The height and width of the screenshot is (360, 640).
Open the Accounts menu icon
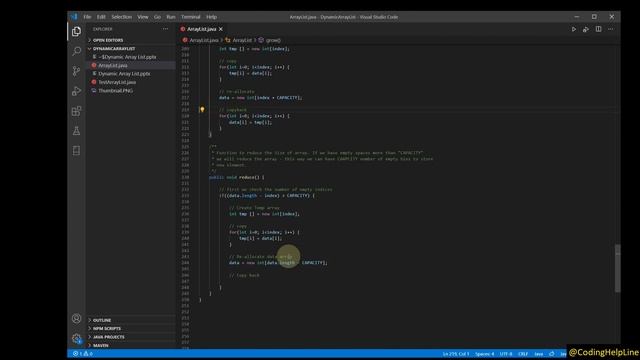click(76, 318)
